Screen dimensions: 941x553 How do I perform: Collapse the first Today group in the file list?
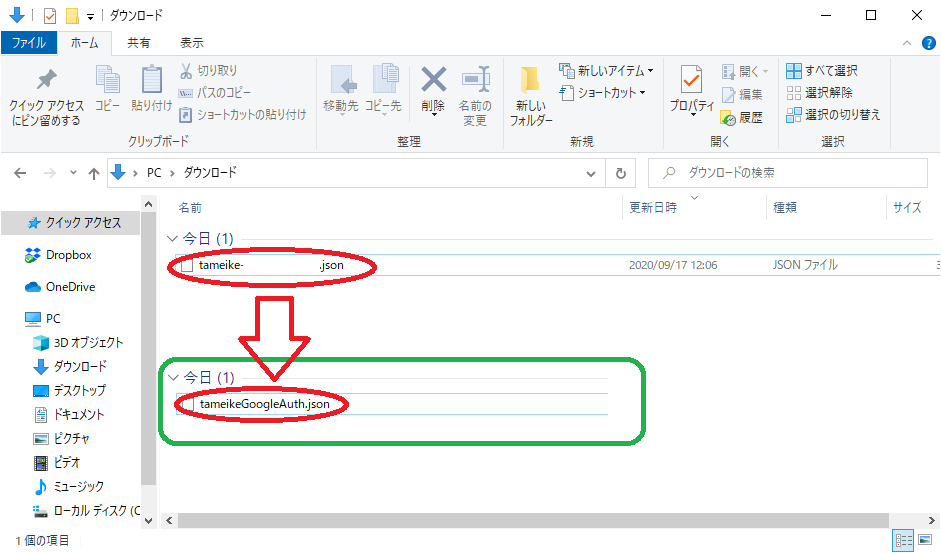pos(172,240)
